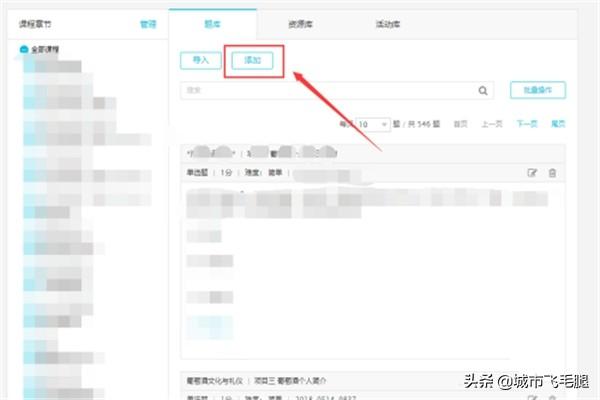
Task: Go to 上一页 in pagination
Action: (x=492, y=124)
